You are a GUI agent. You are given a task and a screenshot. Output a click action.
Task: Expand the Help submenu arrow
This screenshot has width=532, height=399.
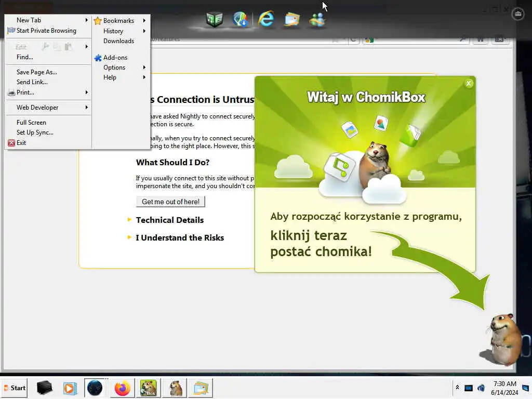pyautogui.click(x=144, y=77)
